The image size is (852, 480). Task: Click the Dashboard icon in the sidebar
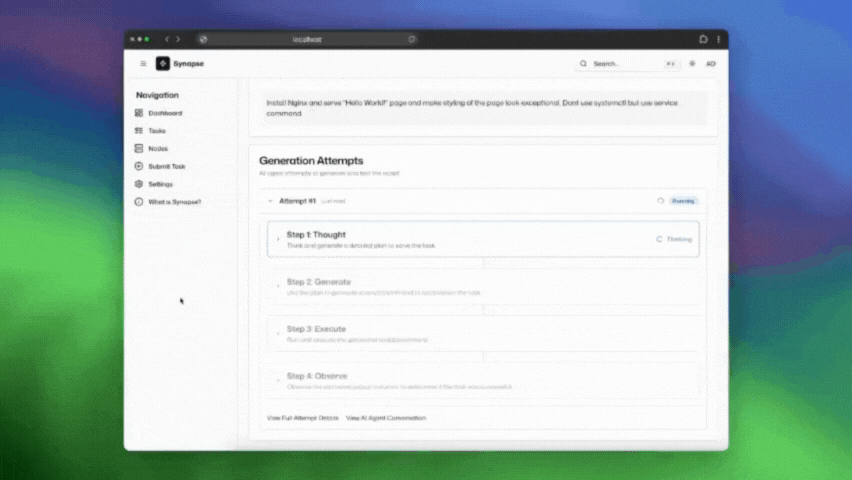(x=139, y=113)
